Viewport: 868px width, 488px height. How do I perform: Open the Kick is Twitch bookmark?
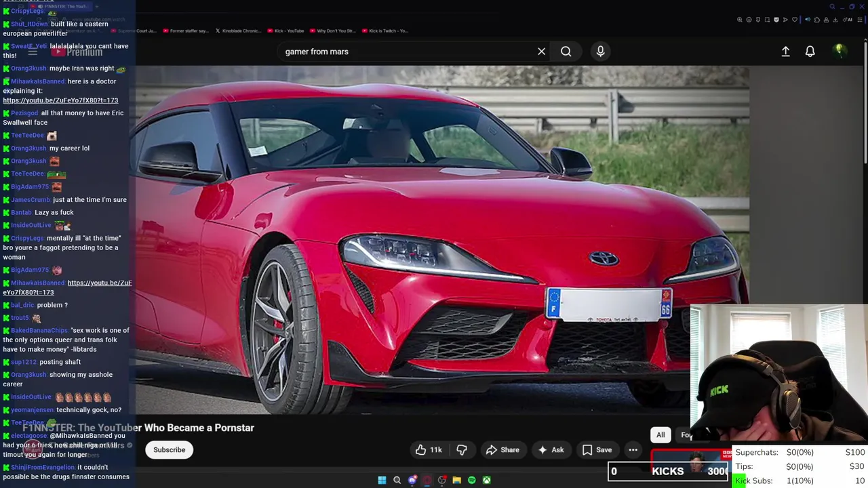click(x=384, y=30)
